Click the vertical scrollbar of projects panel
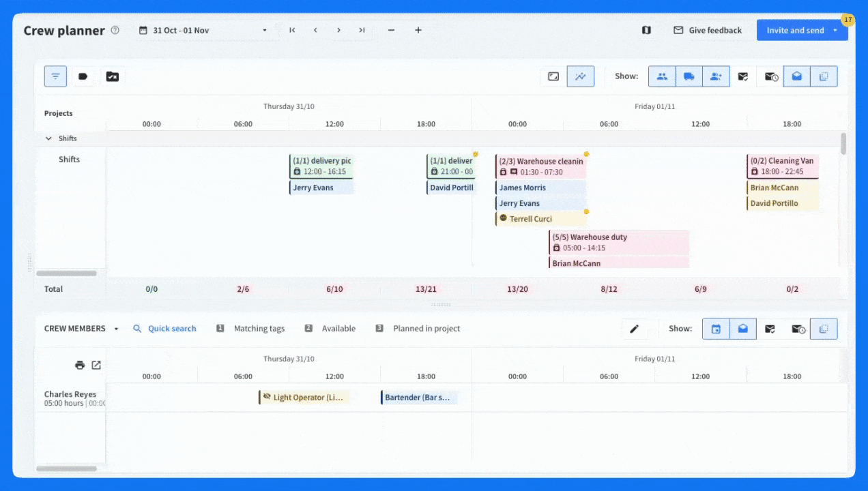This screenshot has height=491, width=868. click(843, 144)
